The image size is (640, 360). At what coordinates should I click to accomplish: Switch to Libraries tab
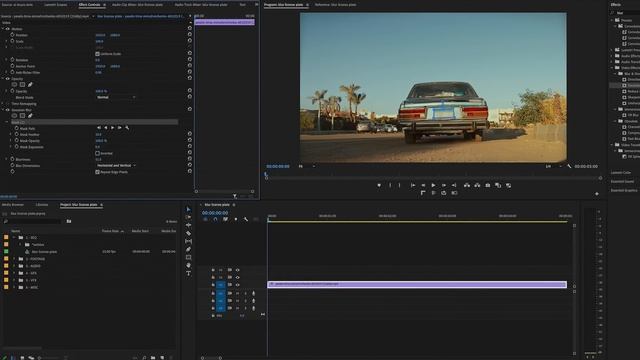click(42, 205)
